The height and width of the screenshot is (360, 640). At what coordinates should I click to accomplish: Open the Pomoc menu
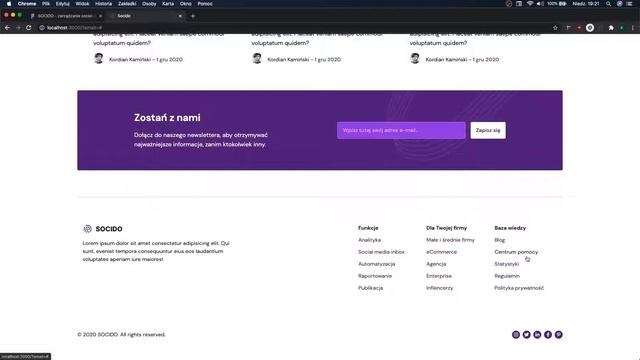tap(205, 4)
